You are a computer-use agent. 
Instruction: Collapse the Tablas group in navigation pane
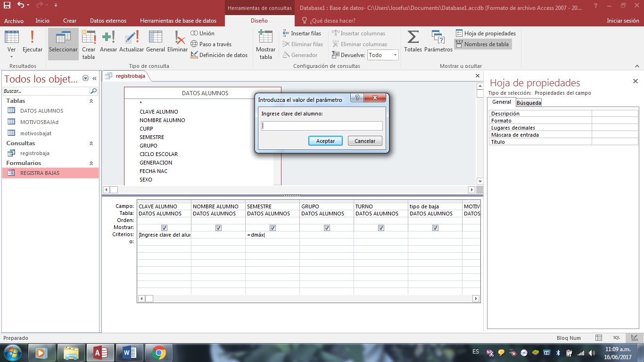coord(91,101)
